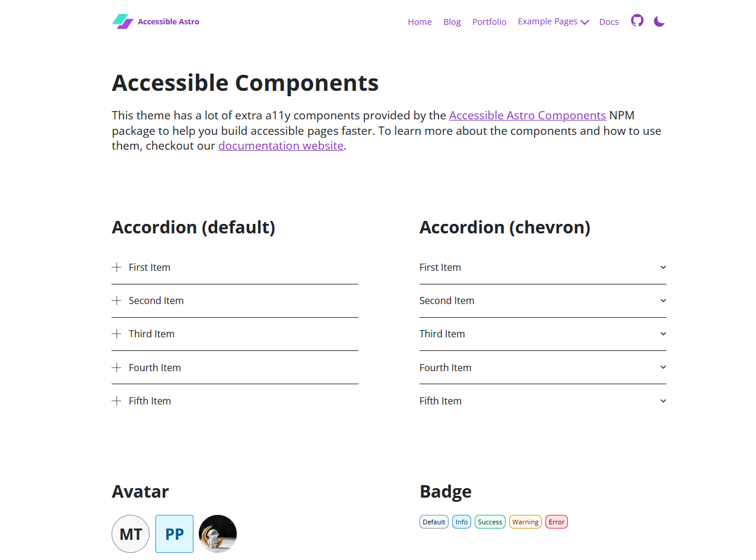Click the Accessible Astro logo
The width and height of the screenshot is (756, 560).
(x=155, y=21)
